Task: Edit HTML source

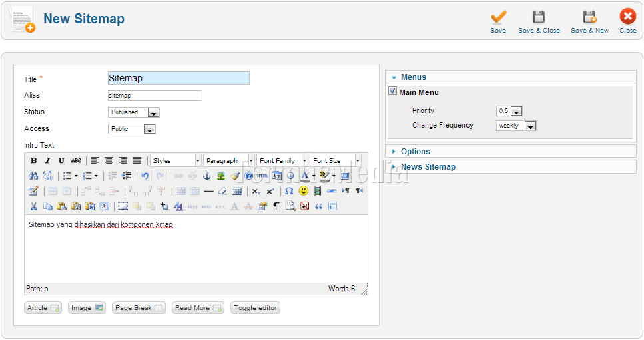Action: [x=263, y=176]
